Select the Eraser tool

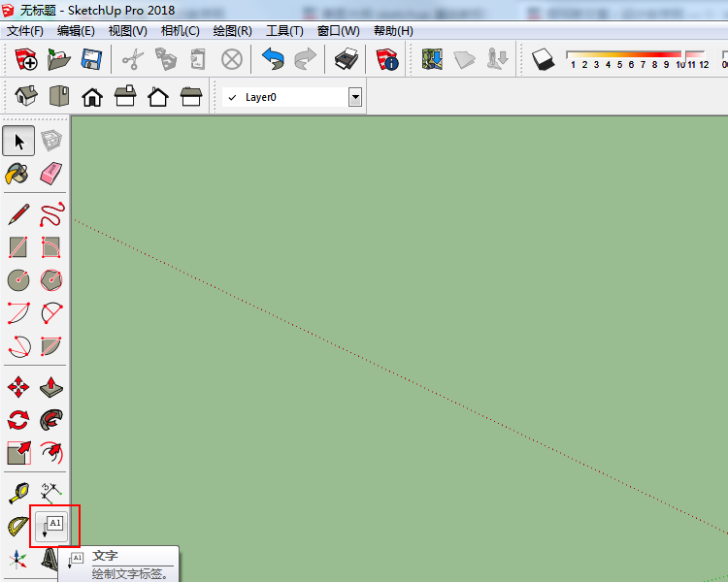point(51,174)
